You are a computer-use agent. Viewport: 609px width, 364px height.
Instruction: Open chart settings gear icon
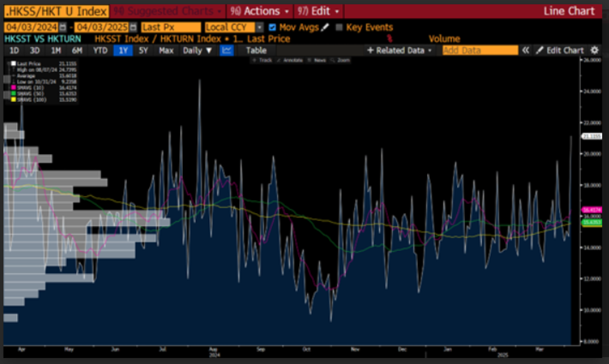point(594,50)
